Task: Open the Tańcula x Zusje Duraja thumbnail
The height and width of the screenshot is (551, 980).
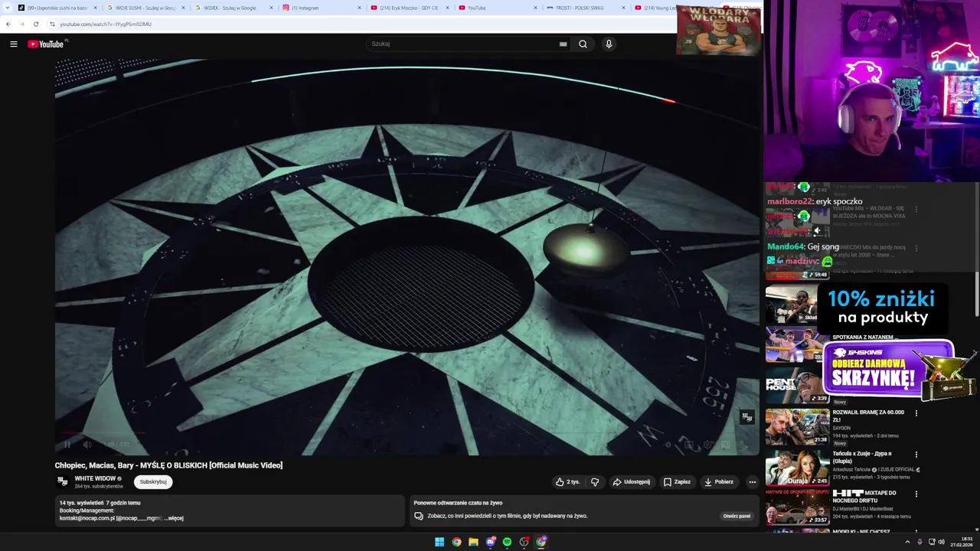Action: [x=798, y=468]
